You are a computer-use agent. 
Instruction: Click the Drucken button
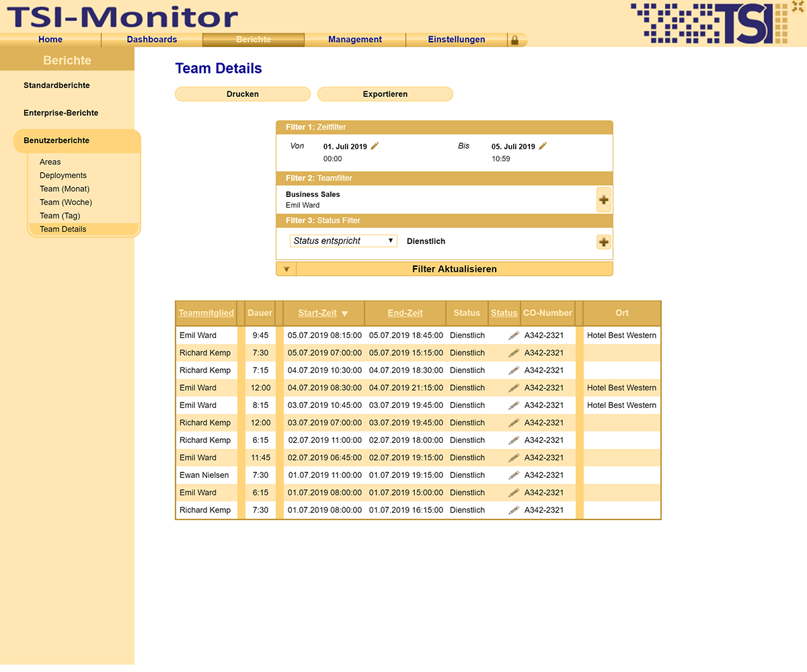pos(243,94)
